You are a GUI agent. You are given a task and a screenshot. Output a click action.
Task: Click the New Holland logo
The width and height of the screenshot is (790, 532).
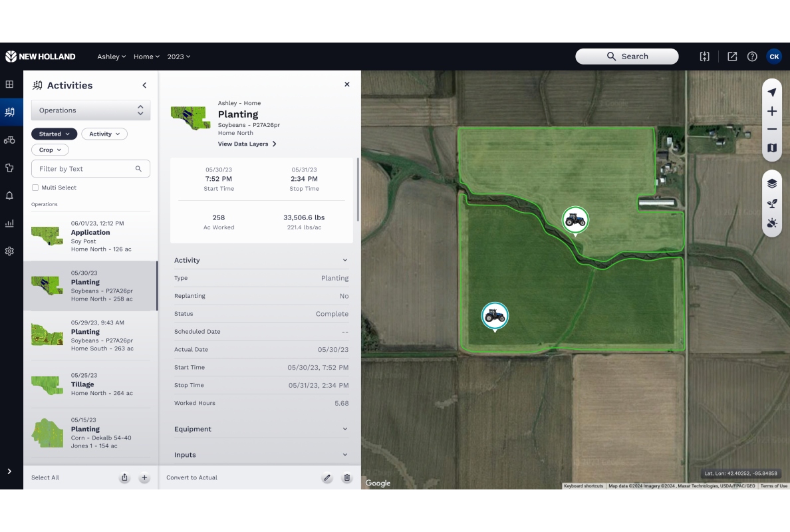pyautogui.click(x=41, y=57)
